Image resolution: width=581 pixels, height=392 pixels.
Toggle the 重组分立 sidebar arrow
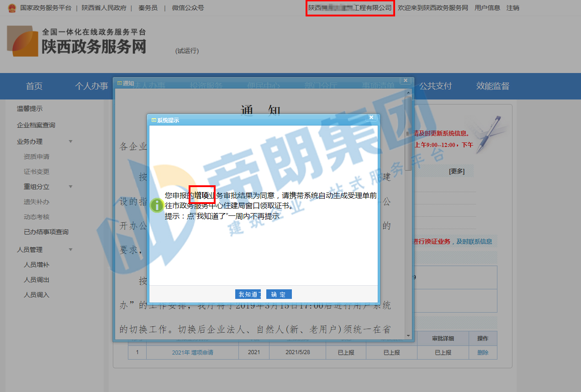(x=70, y=187)
